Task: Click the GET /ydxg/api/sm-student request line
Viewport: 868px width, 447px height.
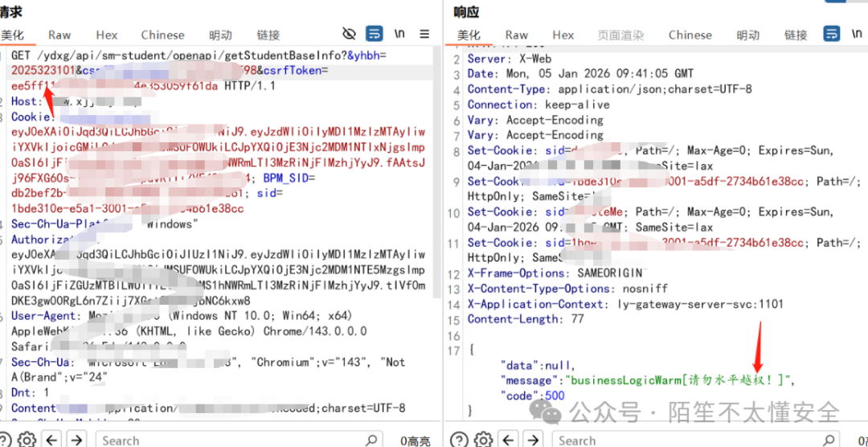Action: point(199,56)
